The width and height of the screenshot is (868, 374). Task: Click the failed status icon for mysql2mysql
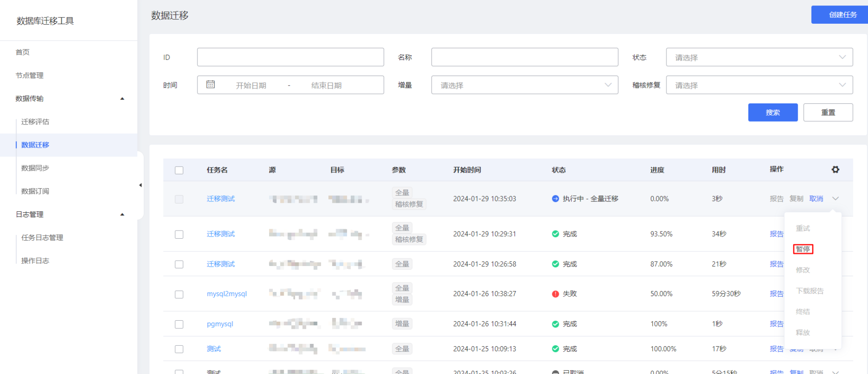pos(555,294)
